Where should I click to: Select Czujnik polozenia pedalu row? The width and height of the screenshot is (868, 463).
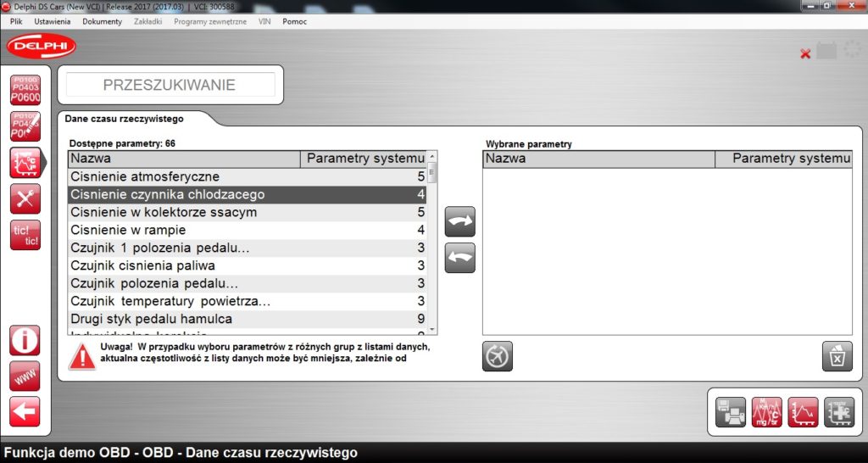(248, 283)
